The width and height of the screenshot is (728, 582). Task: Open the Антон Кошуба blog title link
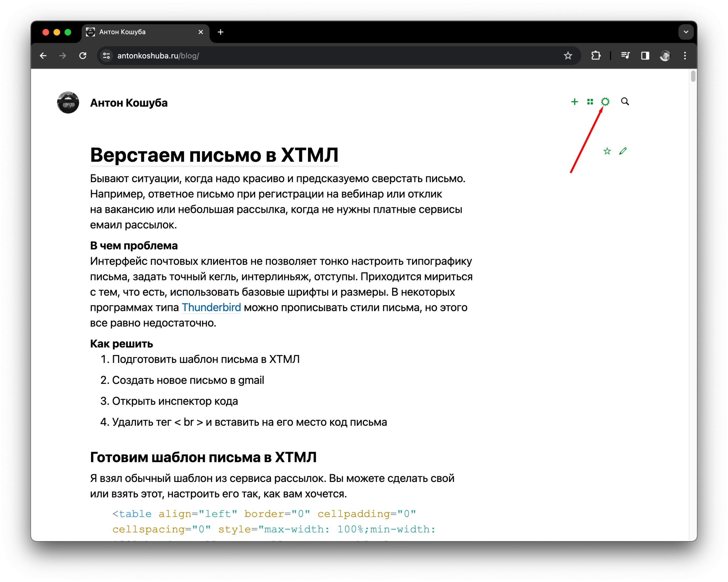129,103
